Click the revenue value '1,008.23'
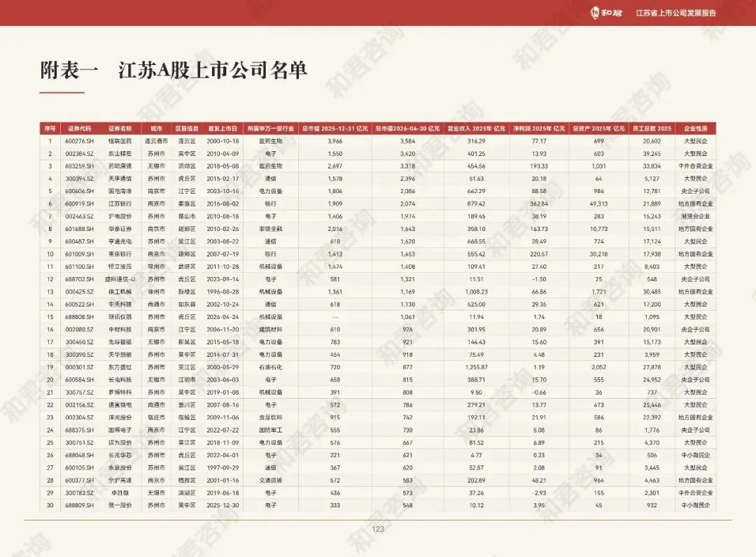The image size is (756, 557). coord(477,292)
